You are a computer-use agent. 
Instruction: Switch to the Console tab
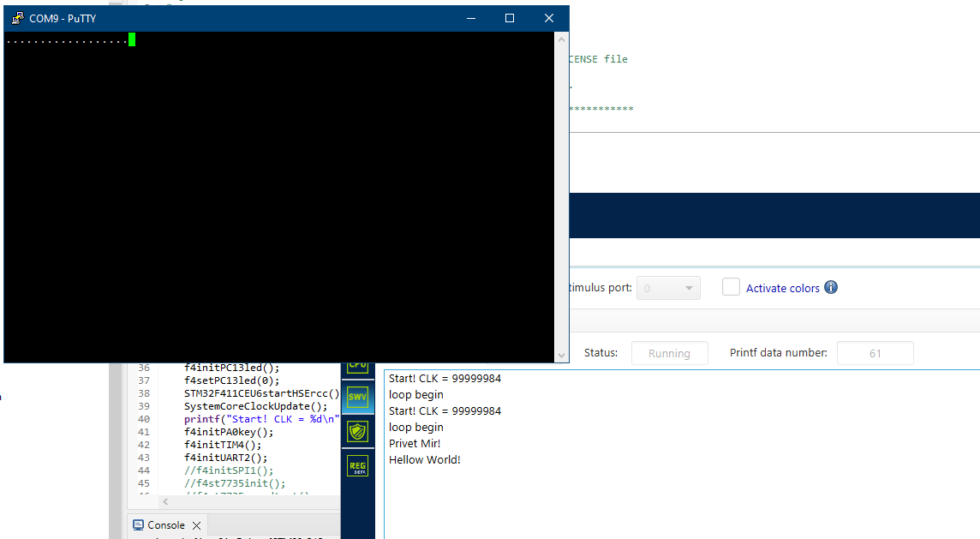166,525
